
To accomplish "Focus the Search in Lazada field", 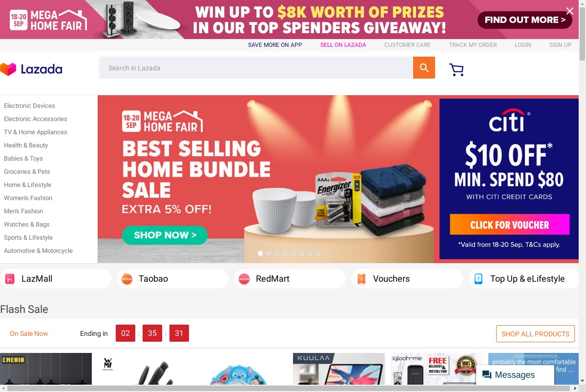I will (x=256, y=68).
